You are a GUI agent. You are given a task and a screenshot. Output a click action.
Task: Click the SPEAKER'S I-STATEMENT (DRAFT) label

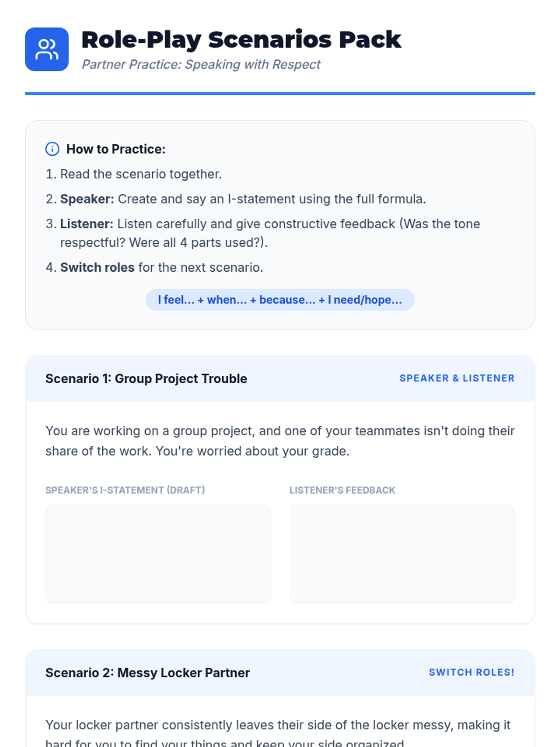point(125,490)
